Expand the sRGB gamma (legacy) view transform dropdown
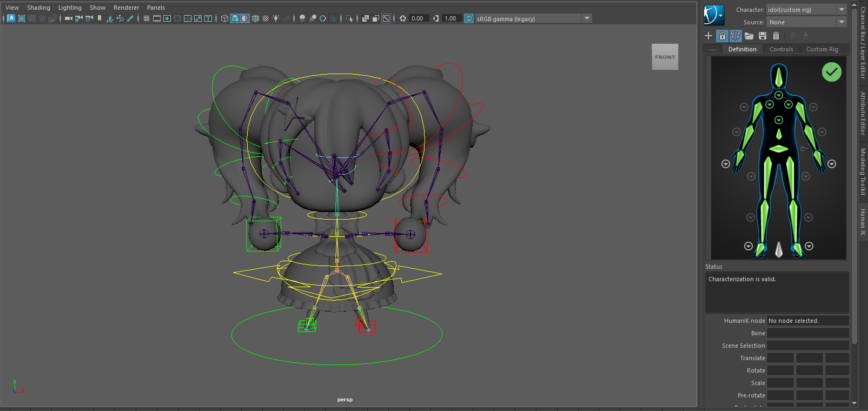Image resolution: width=868 pixels, height=411 pixels. click(x=587, y=18)
